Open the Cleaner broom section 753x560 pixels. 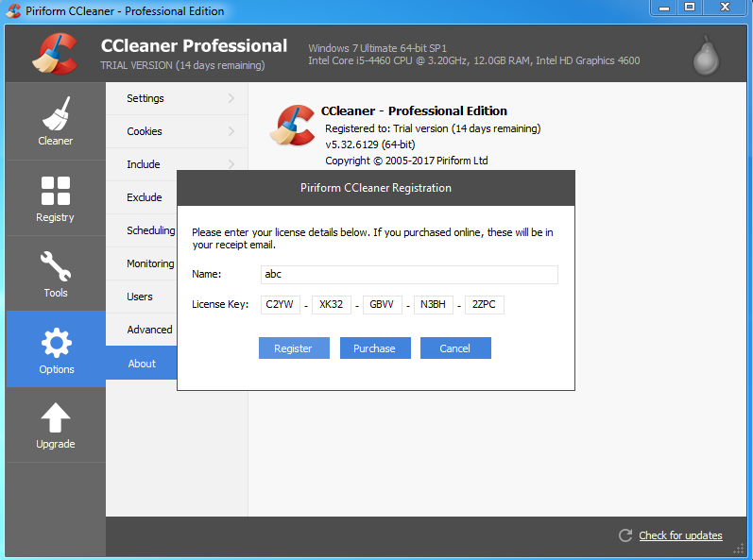coord(55,121)
